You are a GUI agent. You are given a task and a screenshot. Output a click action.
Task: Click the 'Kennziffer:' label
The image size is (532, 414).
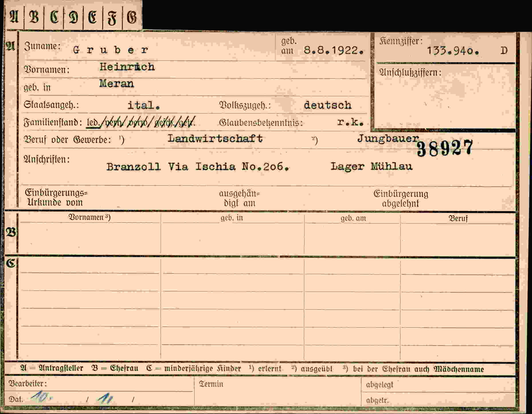(x=401, y=41)
